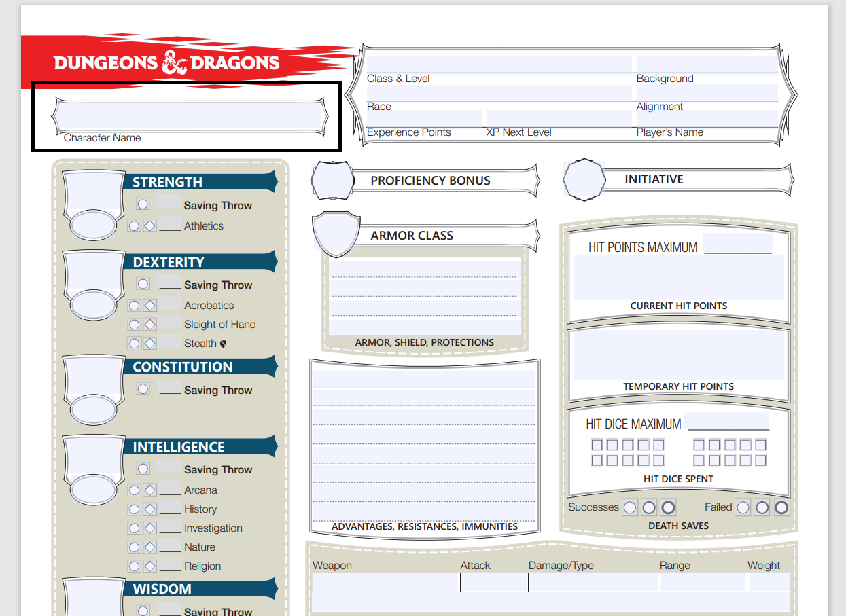The image size is (846, 616).
Task: Click the Weapon name field
Action: (386, 582)
